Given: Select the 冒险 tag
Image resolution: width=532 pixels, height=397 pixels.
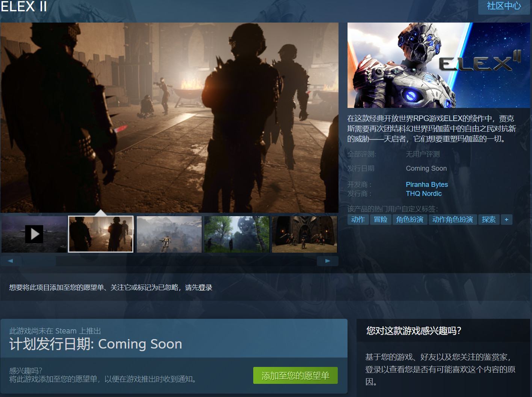Looking at the screenshot, I should click(381, 220).
